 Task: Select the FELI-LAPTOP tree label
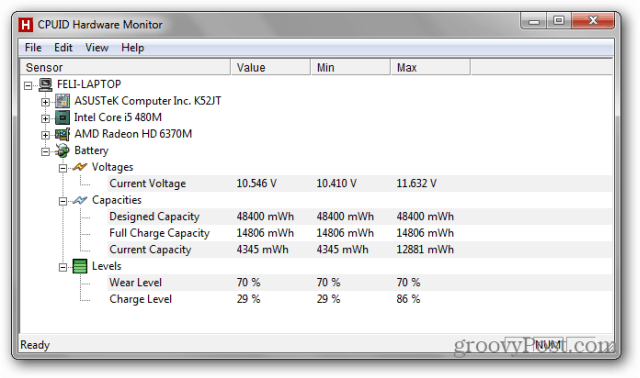pos(89,84)
